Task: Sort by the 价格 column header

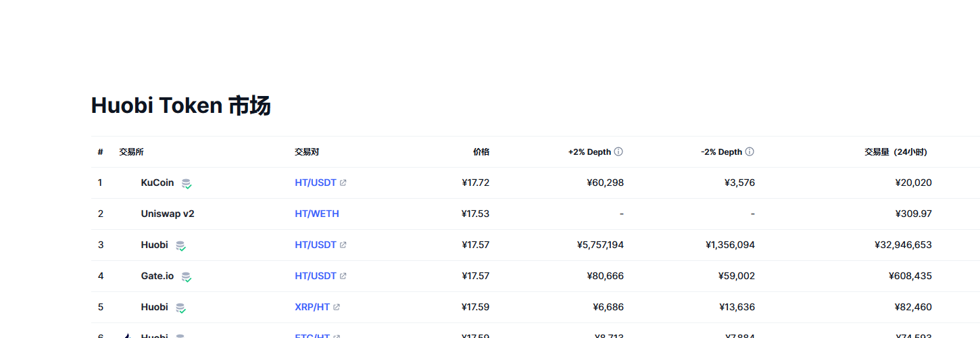Action: (481, 152)
